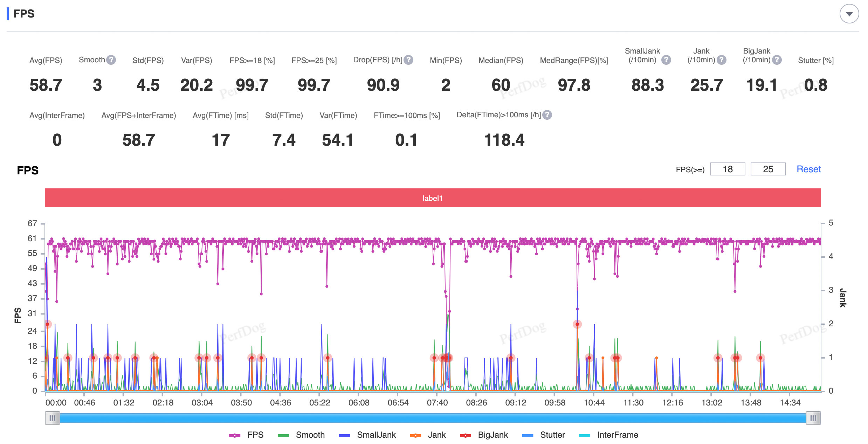868x444 pixels.
Task: Collapse the FPS panel with the dropdown arrow
Action: [849, 14]
